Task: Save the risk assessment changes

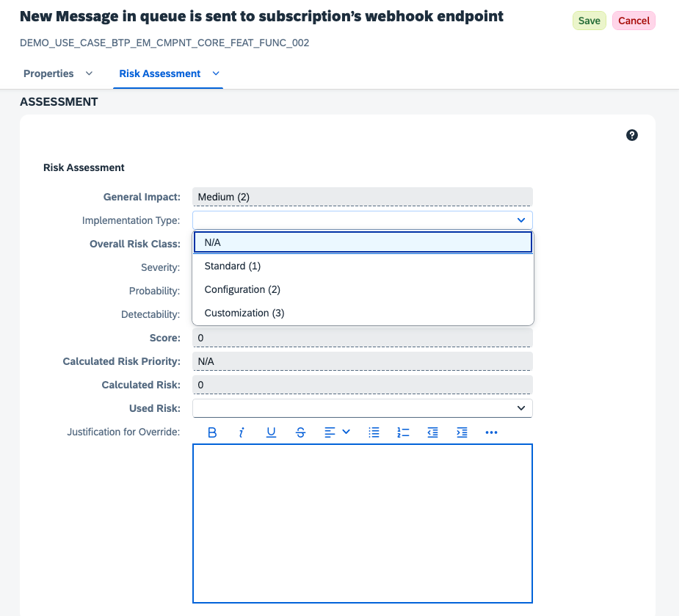Action: [x=589, y=21]
